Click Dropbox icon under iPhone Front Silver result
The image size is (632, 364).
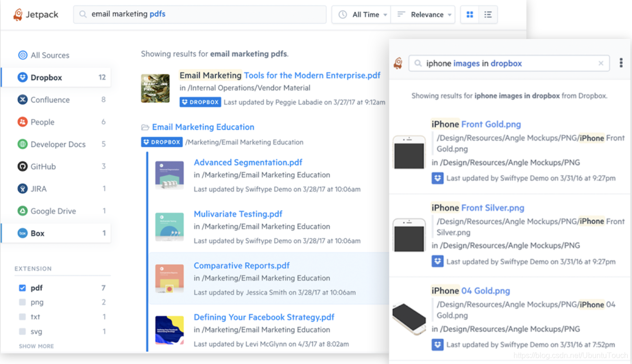438,261
